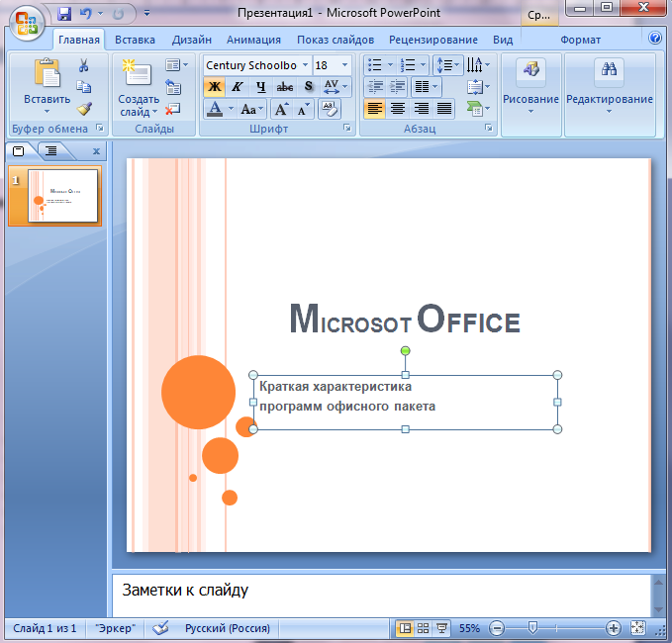Screen dimensions: 672x643
Task: Clear all formatting eraser icon
Action: coord(330,109)
